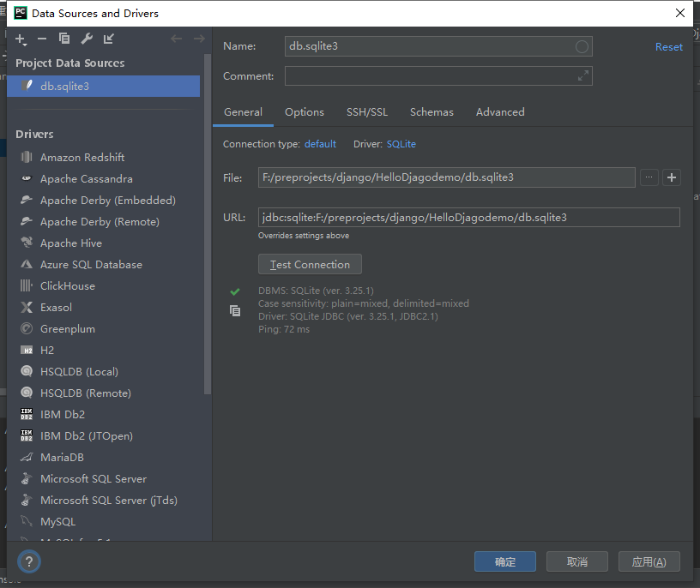Open the SSH/SSL tab
The width and height of the screenshot is (700, 588).
click(x=367, y=112)
